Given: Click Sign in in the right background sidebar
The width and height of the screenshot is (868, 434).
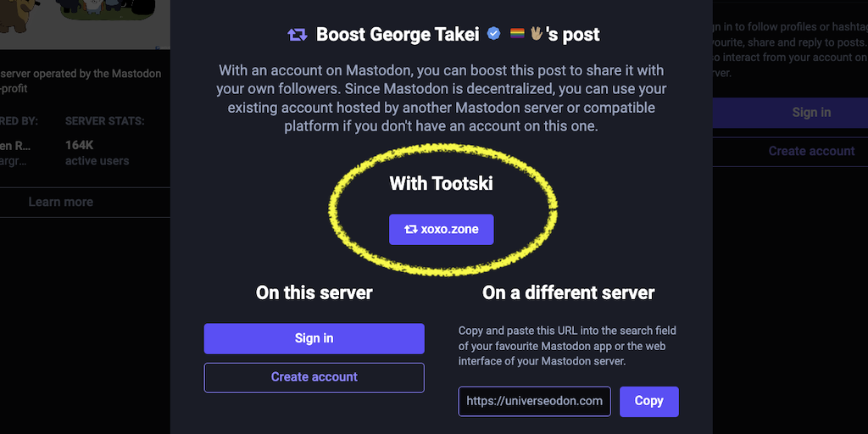Looking at the screenshot, I should tap(810, 113).
